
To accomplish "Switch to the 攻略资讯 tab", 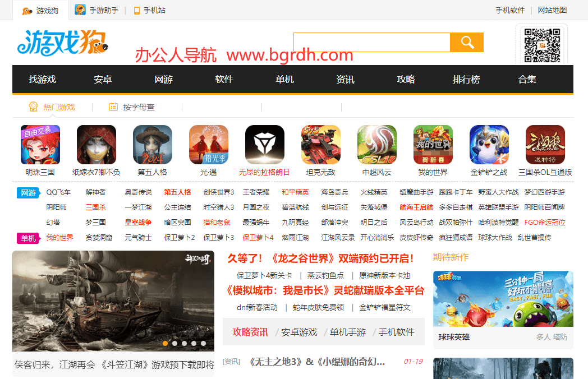I will (250, 332).
